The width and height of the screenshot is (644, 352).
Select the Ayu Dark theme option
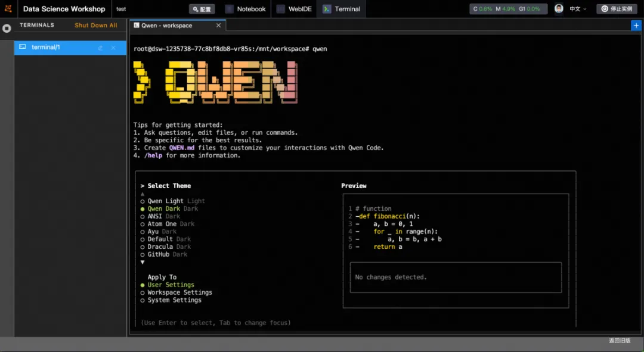click(159, 231)
